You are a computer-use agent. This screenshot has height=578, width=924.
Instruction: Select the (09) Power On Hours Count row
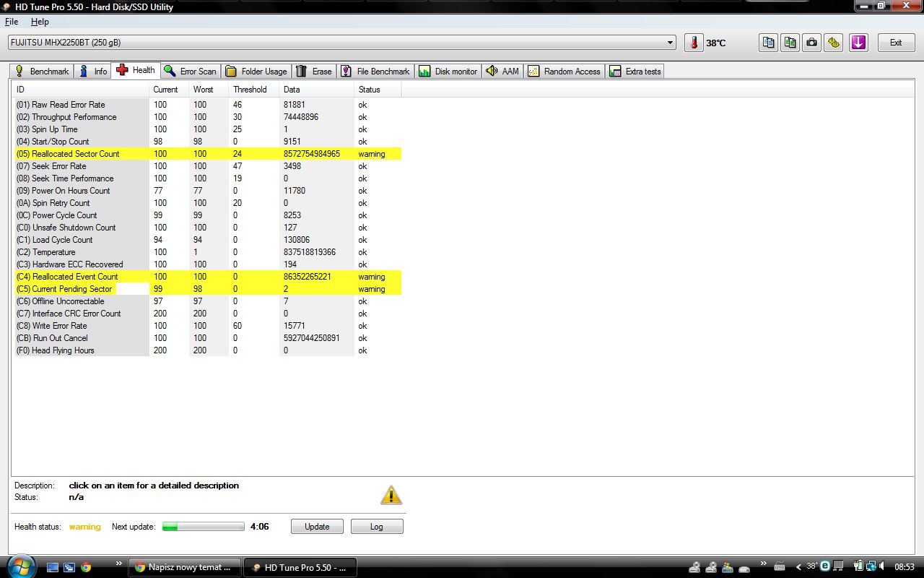[207, 191]
